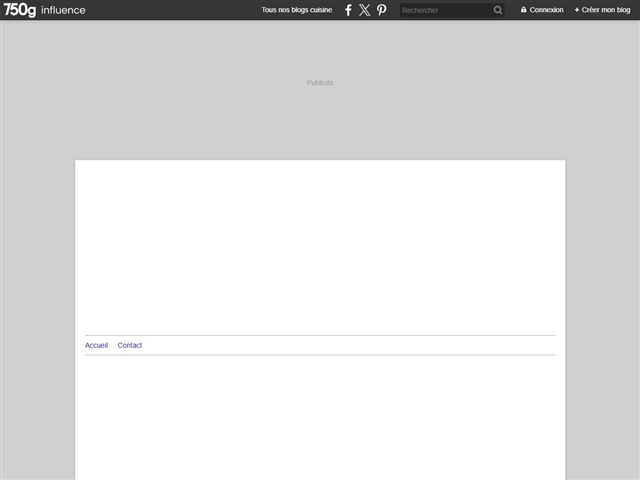Click the blank blog header banner above Accueil
Image resolution: width=640 pixels, height=480 pixels.
(x=320, y=247)
